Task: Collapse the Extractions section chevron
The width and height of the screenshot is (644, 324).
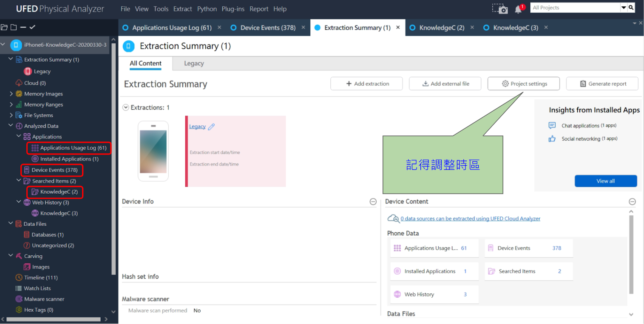Action: [x=125, y=107]
